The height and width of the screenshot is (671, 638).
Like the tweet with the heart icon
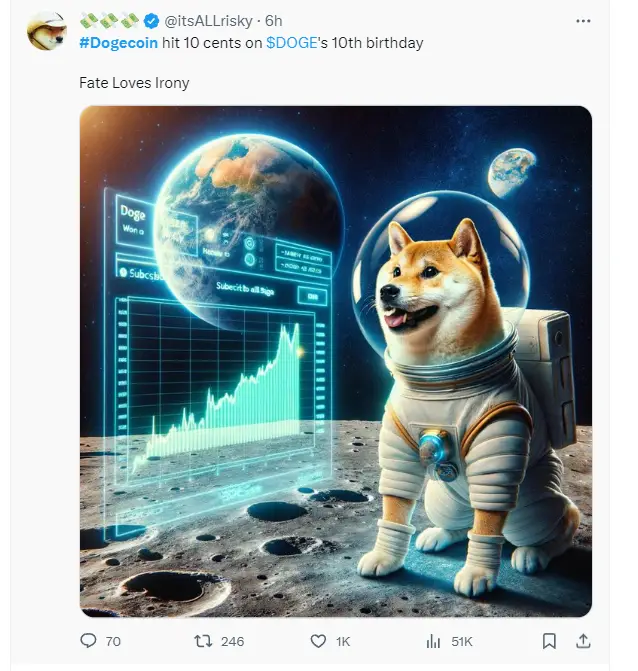point(318,640)
